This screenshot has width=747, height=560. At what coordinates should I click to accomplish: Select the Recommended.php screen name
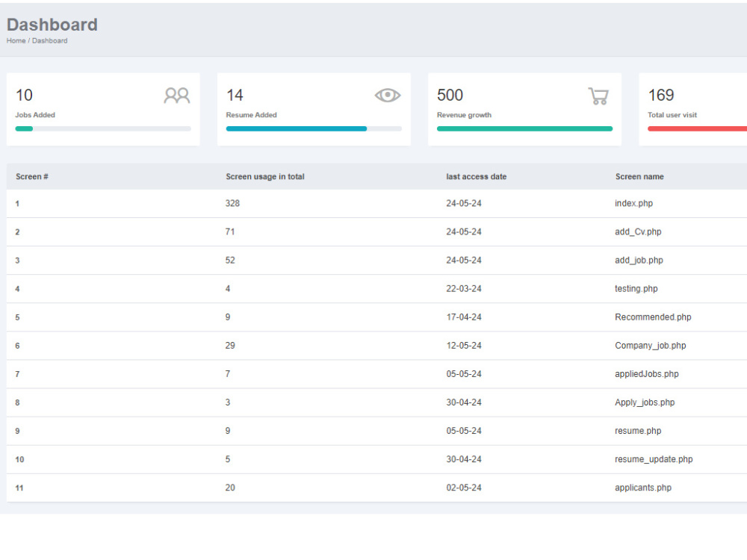click(653, 317)
